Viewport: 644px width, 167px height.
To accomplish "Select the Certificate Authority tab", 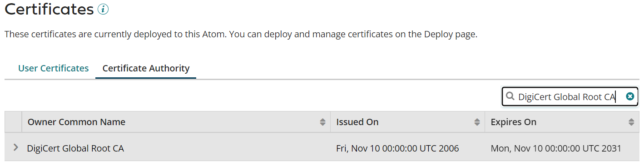I will point(146,68).
